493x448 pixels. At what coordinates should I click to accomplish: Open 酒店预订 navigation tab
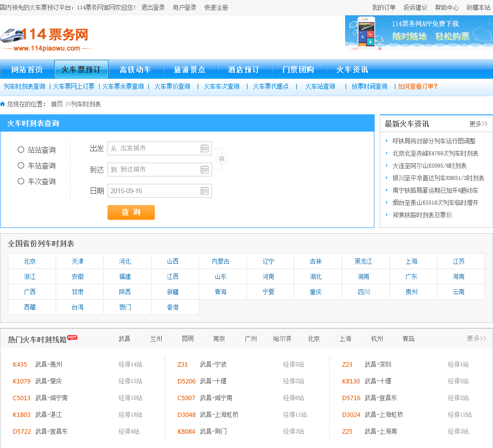[244, 69]
